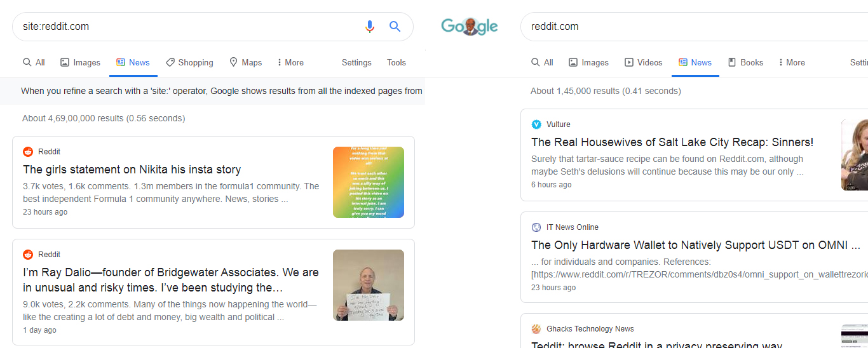Click '23 hours ago' on Nikita result
Viewport: 868px width, 348px height.
[45, 212]
